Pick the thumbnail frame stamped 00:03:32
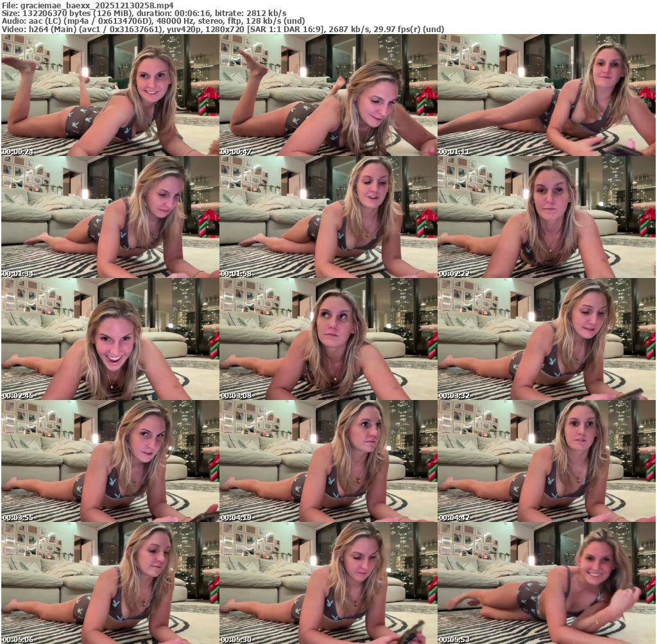The height and width of the screenshot is (644, 657). pos(547,339)
